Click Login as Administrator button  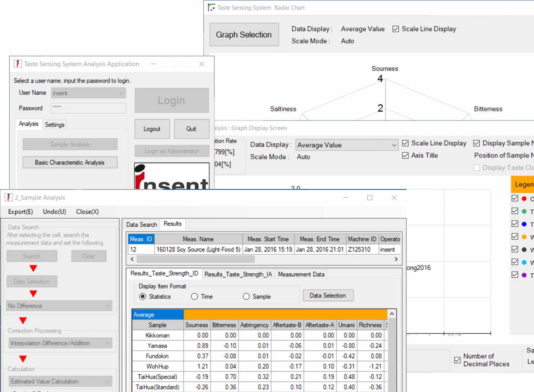click(172, 151)
